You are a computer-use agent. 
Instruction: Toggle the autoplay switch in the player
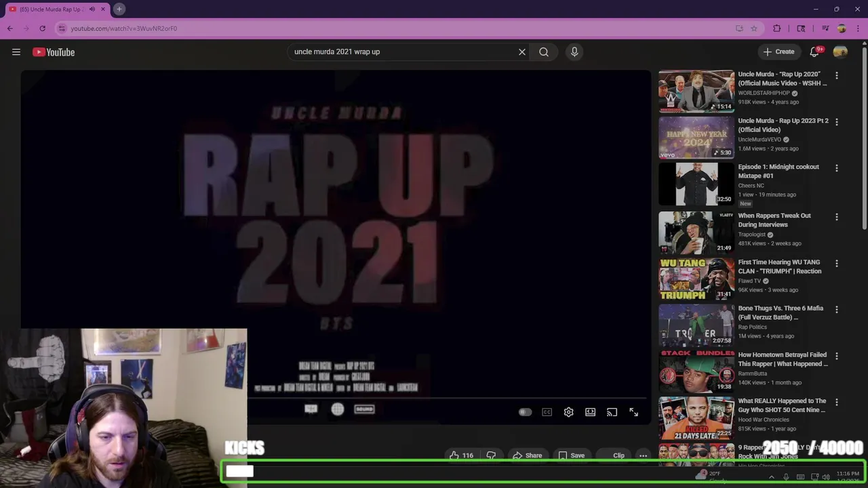[525, 412]
